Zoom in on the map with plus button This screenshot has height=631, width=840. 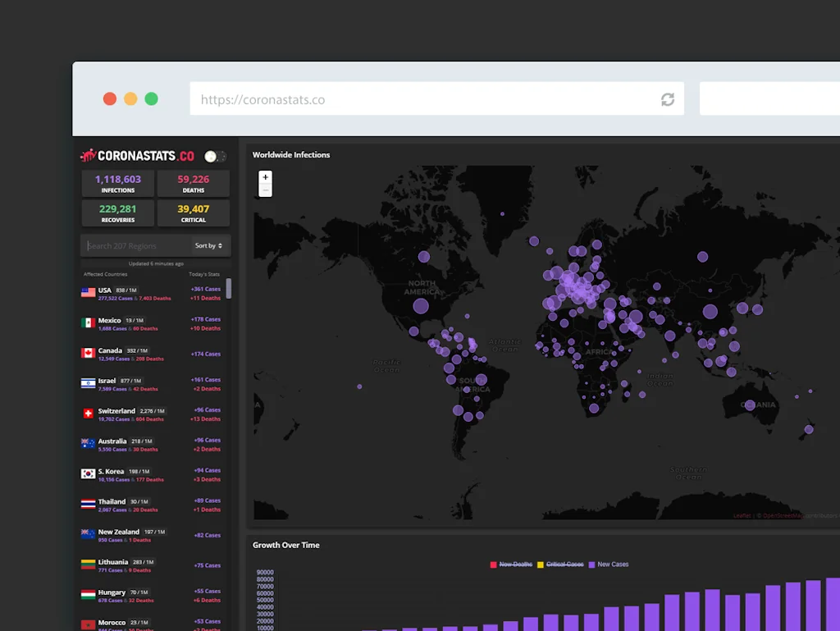coord(265,177)
